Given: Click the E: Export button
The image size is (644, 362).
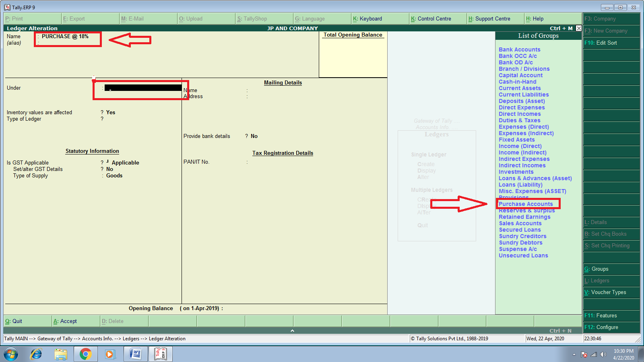Looking at the screenshot, I should [x=90, y=19].
